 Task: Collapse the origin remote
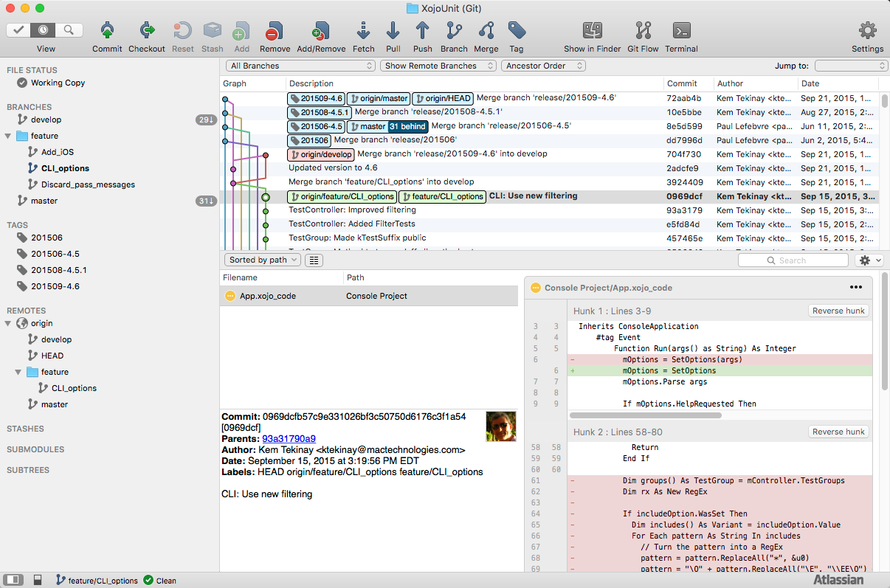[8, 323]
